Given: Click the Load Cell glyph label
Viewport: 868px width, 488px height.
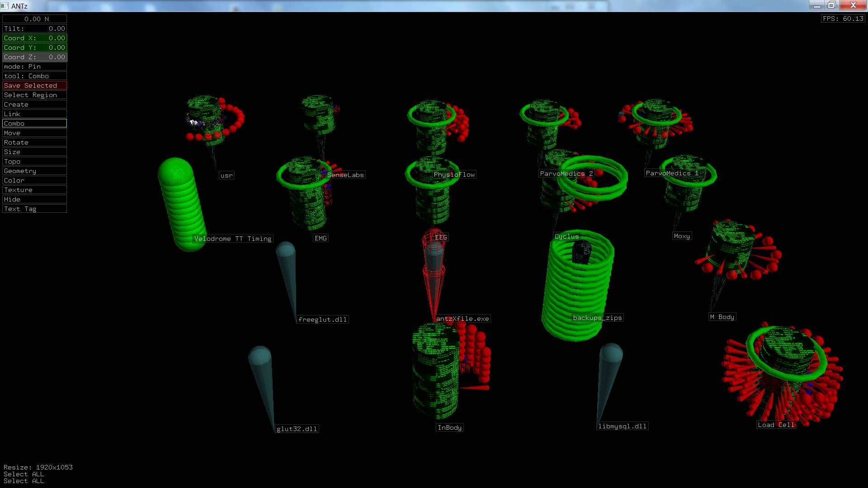Looking at the screenshot, I should click(x=776, y=425).
